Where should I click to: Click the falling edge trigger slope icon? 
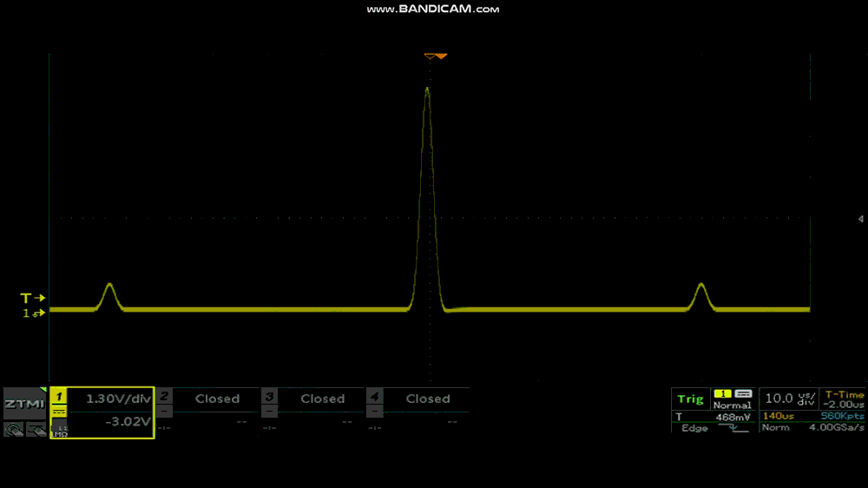click(737, 428)
